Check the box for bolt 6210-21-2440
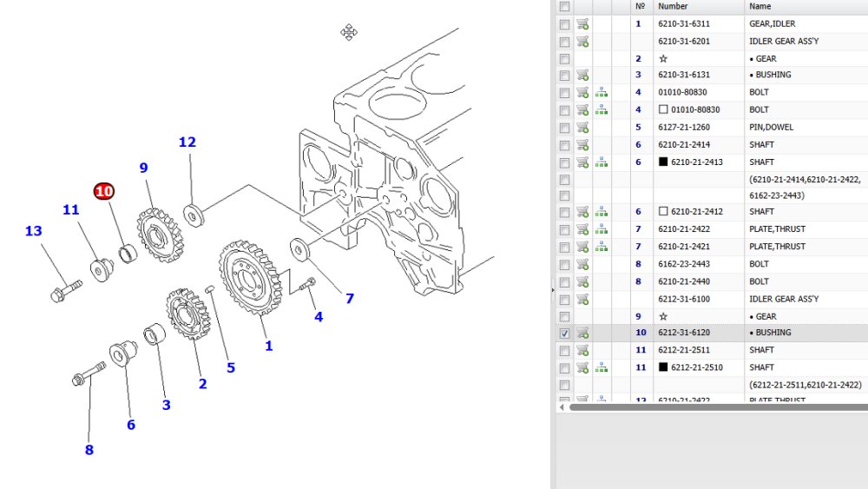This screenshot has height=489, width=868. [564, 282]
